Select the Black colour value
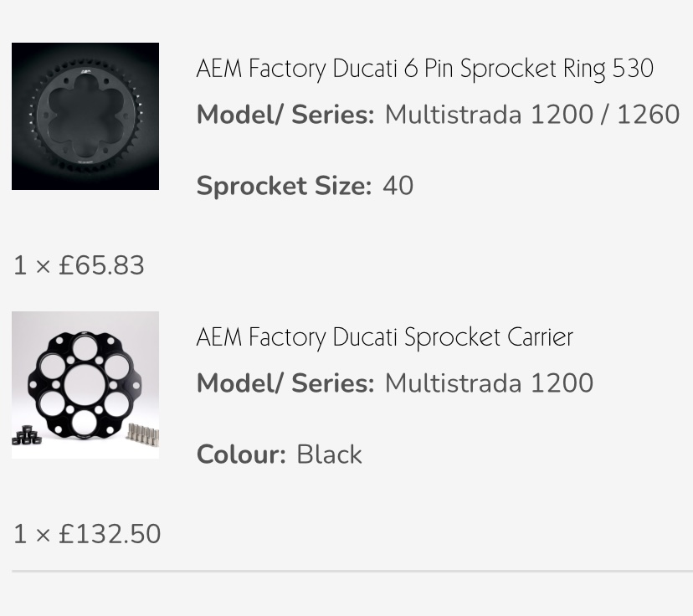Screen dimensions: 693x616 point(329,454)
